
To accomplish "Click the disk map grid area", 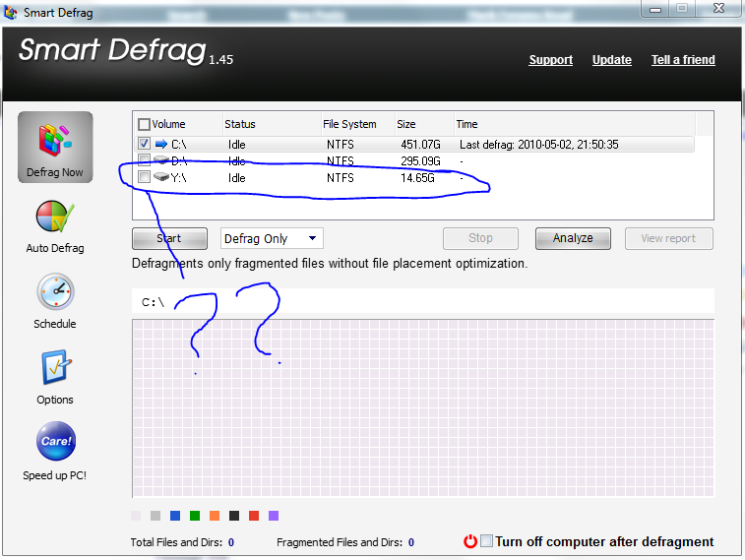I will (423, 408).
